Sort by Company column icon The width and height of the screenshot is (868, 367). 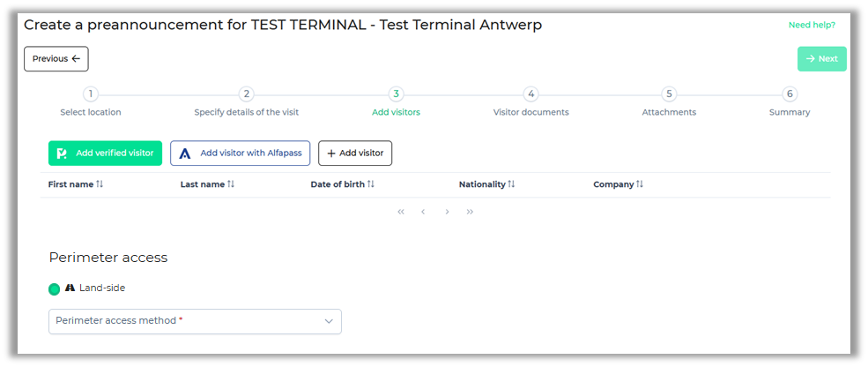(x=640, y=184)
